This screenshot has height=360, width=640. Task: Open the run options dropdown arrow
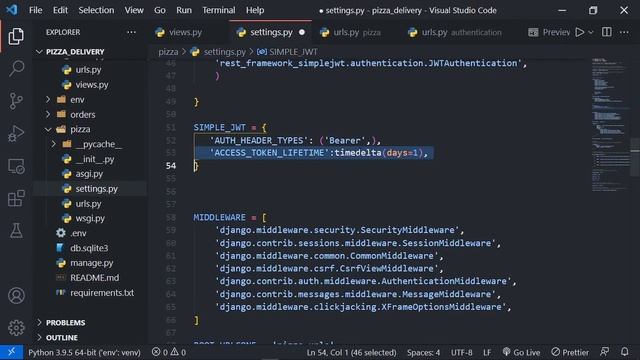[x=591, y=32]
